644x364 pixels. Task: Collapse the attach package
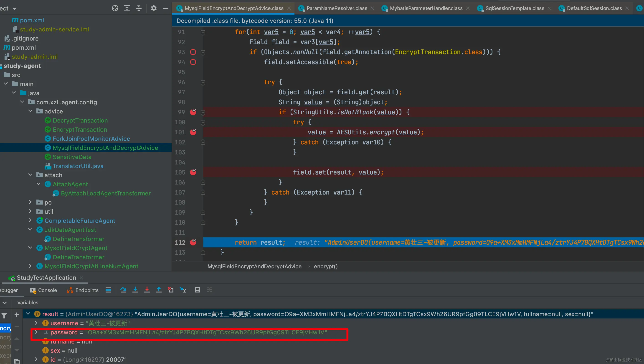tap(30, 175)
